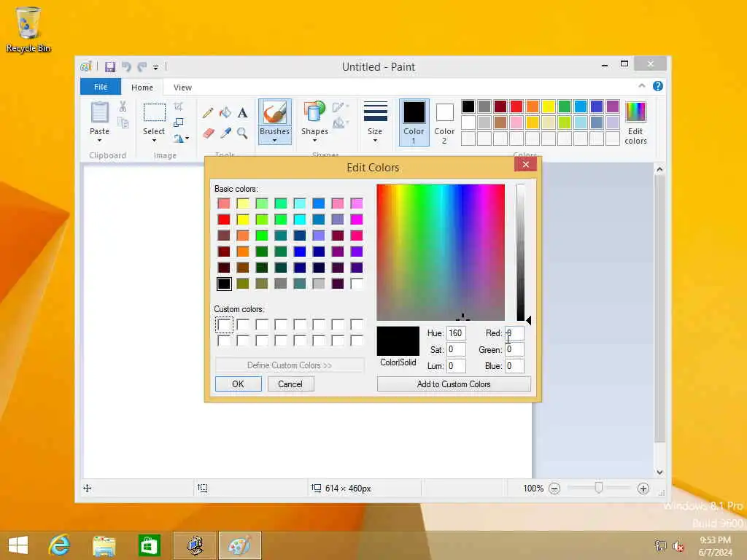Click Cancel in Edit Colors dialog
The width and height of the screenshot is (747, 560).
(290, 384)
